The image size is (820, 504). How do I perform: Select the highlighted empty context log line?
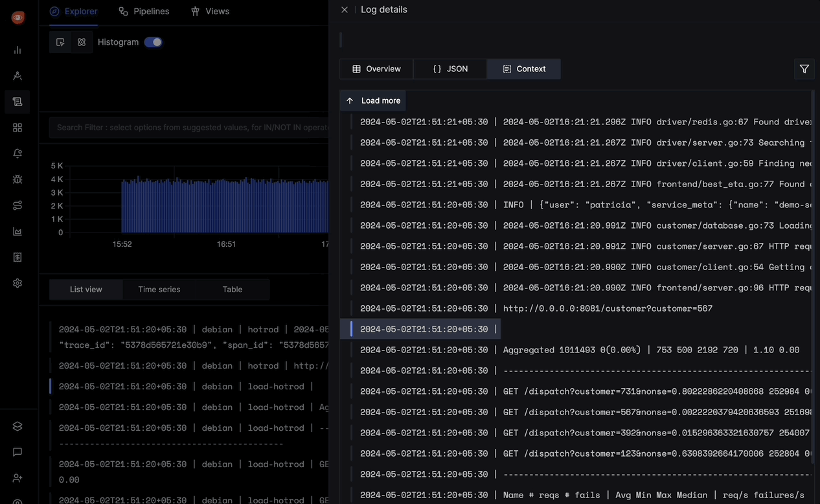(x=420, y=329)
